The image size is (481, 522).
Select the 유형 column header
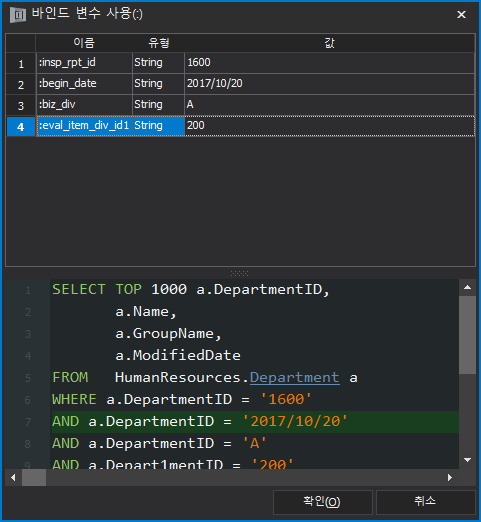[159, 43]
